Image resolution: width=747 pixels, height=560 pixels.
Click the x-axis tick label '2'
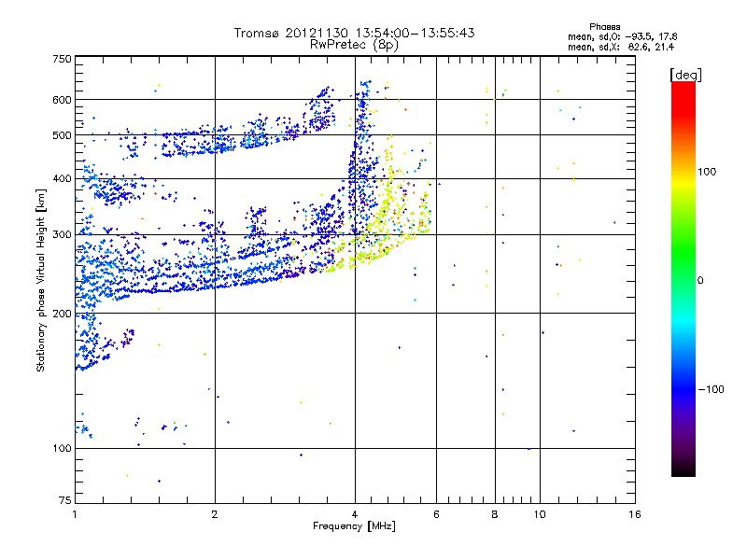point(215,514)
